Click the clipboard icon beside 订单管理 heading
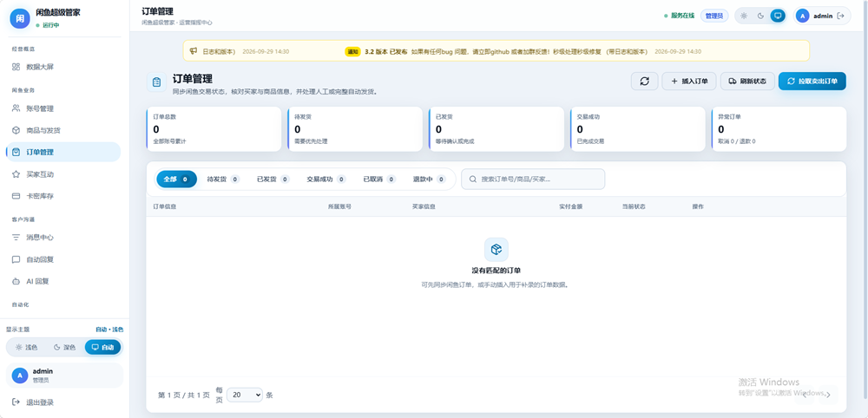868x418 pixels. click(x=156, y=82)
